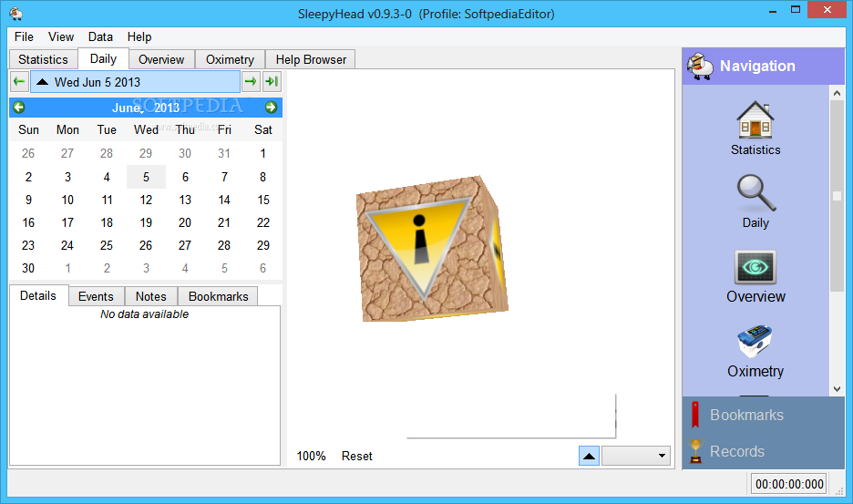
Task: Select the Notes sub-tab
Action: pos(150,296)
